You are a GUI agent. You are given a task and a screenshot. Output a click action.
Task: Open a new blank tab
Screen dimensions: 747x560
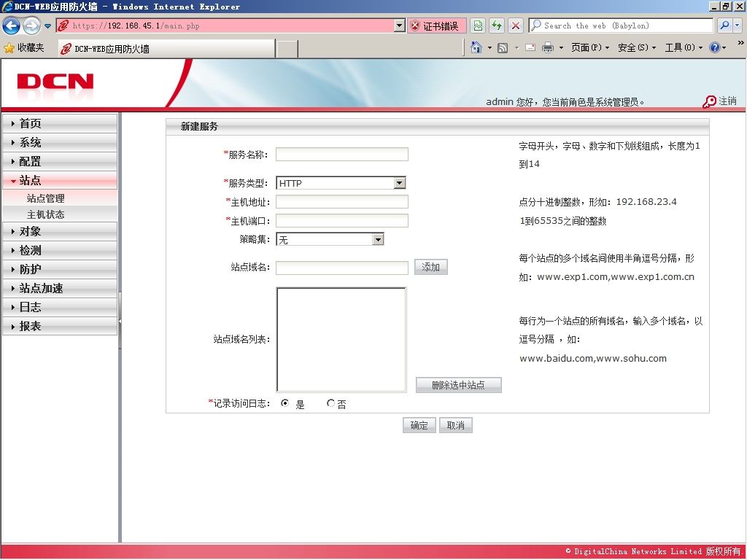click(287, 49)
